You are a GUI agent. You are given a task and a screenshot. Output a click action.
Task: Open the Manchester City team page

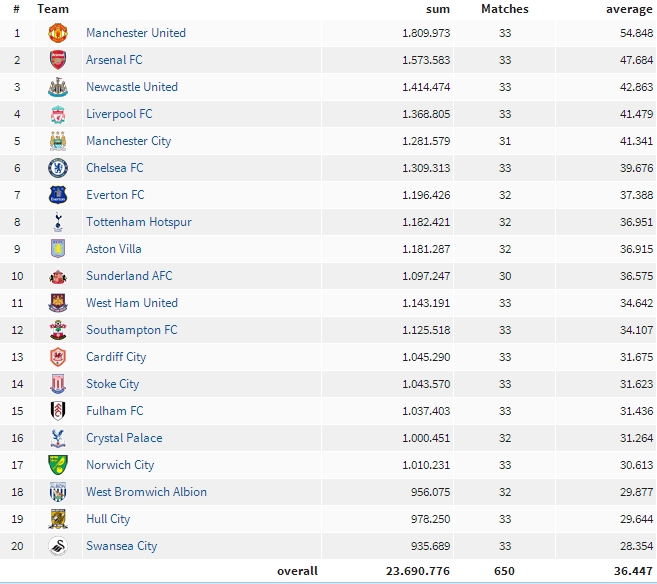point(129,141)
